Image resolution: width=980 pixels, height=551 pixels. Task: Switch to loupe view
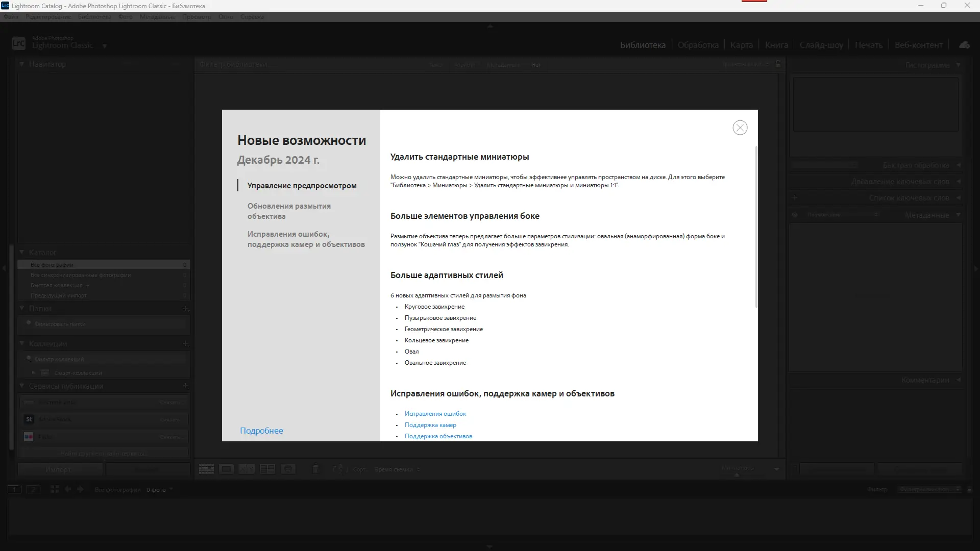227,469
